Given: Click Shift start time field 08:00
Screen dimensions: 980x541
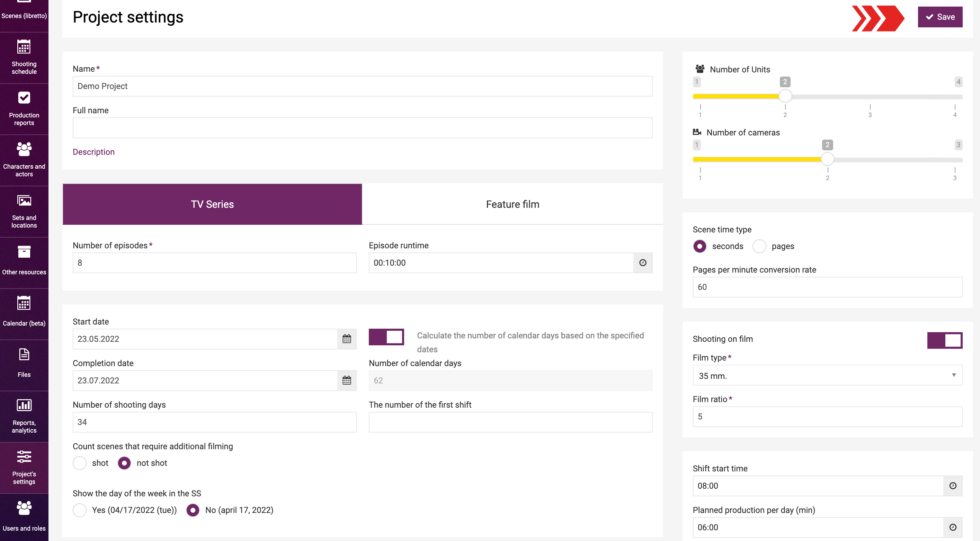Looking at the screenshot, I should pos(818,486).
